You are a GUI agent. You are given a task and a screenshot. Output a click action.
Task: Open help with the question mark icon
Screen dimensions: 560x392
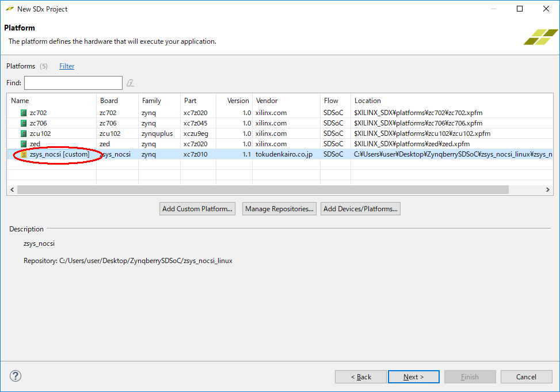[x=16, y=376]
